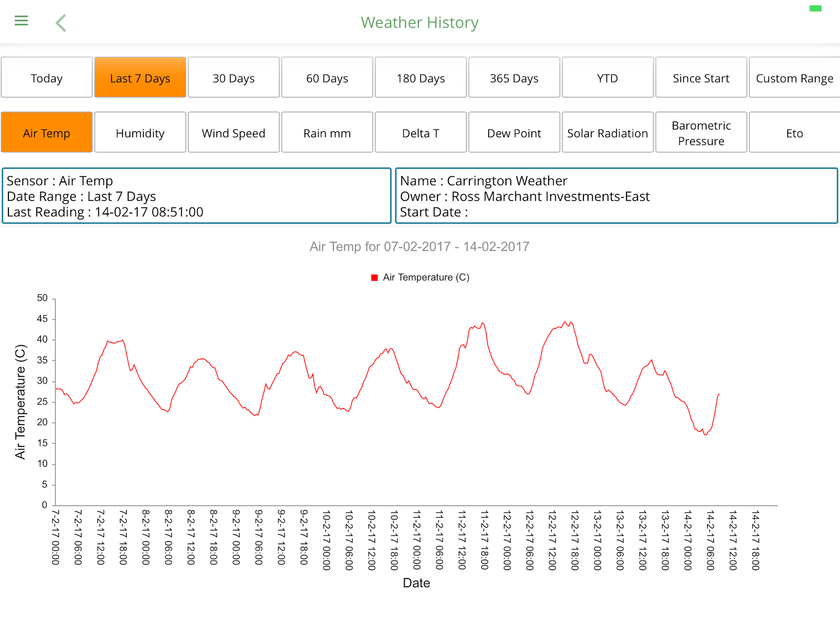This screenshot has height=630, width=840.
Task: Select the Today range button
Action: click(47, 78)
